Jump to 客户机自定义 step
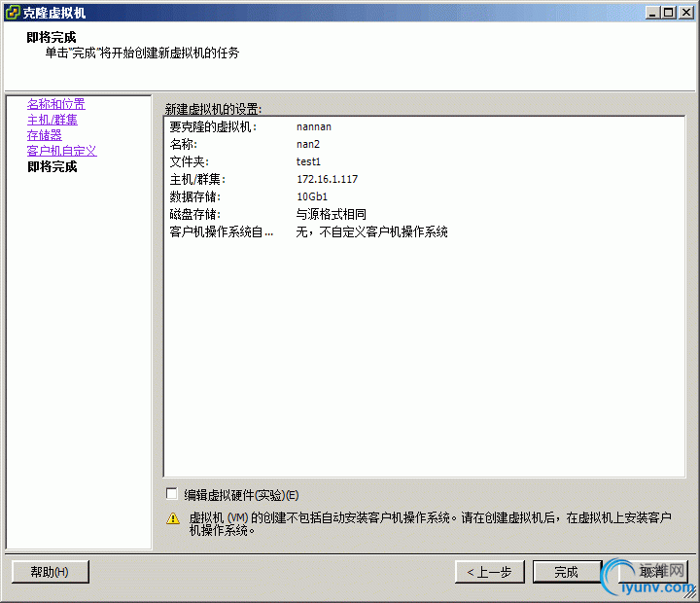700x603 pixels. click(x=61, y=151)
